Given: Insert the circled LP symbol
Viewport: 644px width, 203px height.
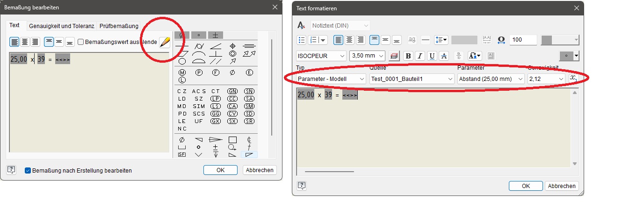Looking at the screenshot, I should point(216,99).
